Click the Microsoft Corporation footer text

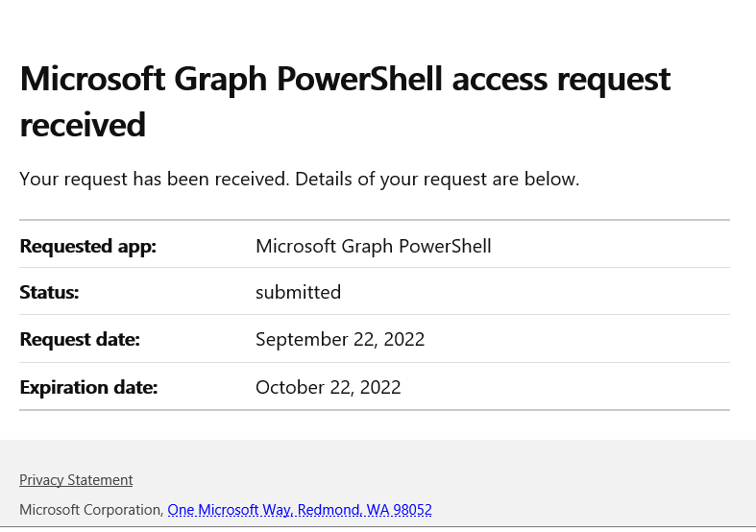point(91,510)
